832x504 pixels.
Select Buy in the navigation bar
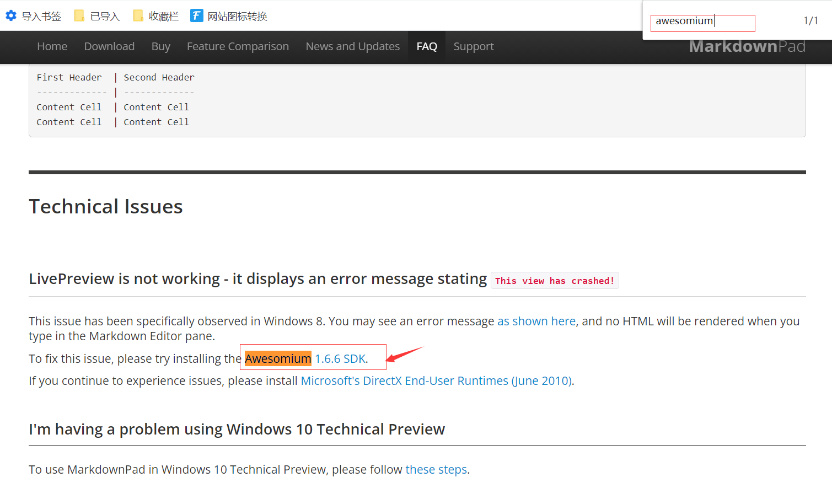160,47
